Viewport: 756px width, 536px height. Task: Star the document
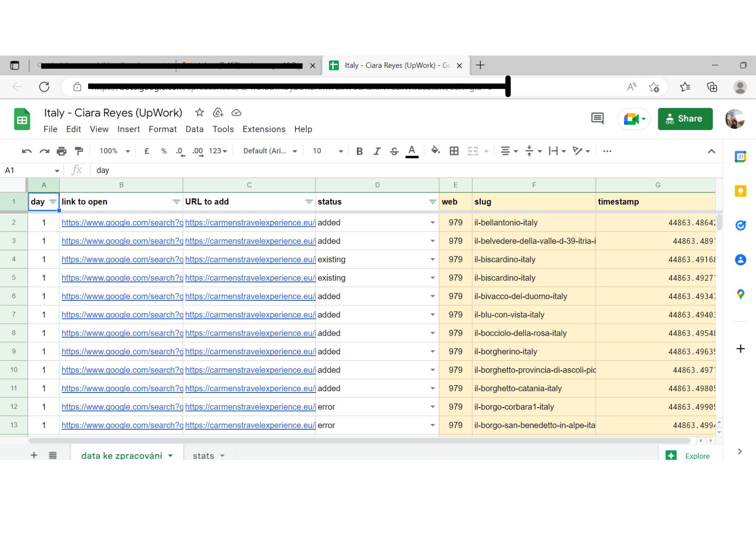(x=199, y=112)
